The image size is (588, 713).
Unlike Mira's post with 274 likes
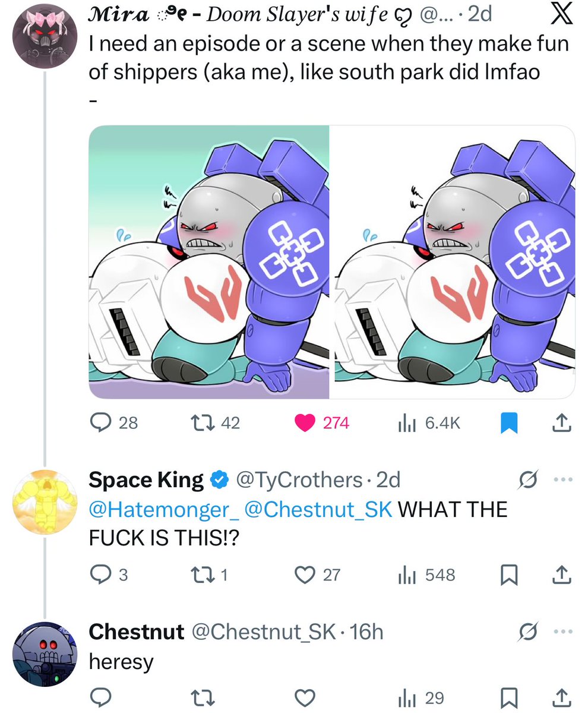coord(321,422)
